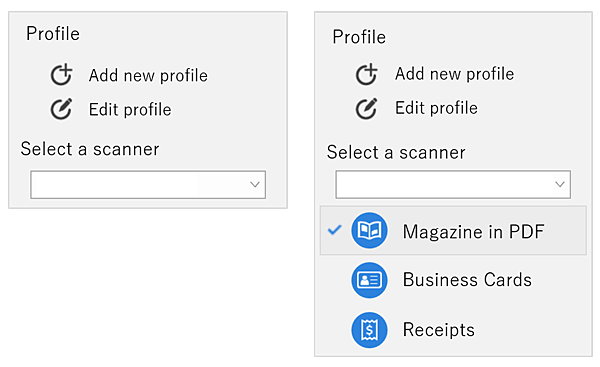Screen dimensions: 600x367
Task: Open scanner dropdown arrow in left panel
Action: coord(255,184)
